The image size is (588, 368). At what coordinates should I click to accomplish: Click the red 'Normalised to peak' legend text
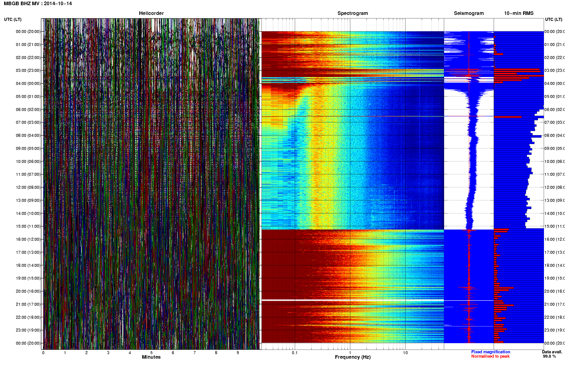click(490, 356)
